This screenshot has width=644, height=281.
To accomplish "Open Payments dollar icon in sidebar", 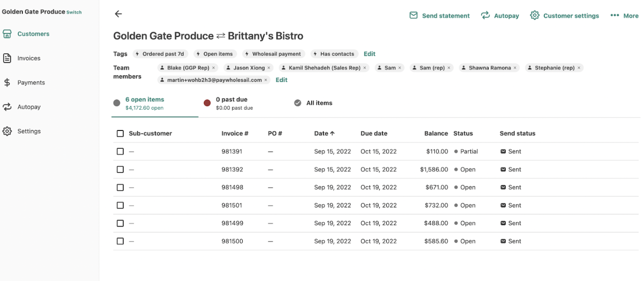I will [x=7, y=82].
